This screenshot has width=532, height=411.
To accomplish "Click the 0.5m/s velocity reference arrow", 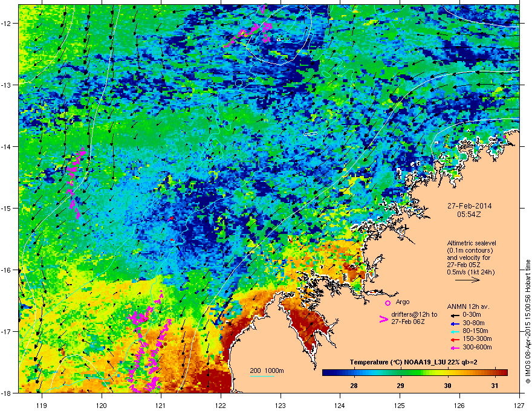I will coord(467,280).
